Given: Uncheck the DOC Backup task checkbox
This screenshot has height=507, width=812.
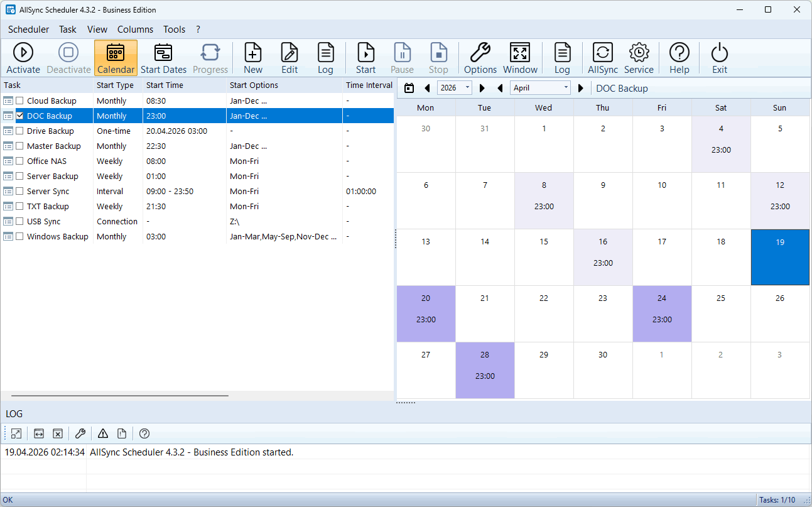Looking at the screenshot, I should pyautogui.click(x=20, y=116).
